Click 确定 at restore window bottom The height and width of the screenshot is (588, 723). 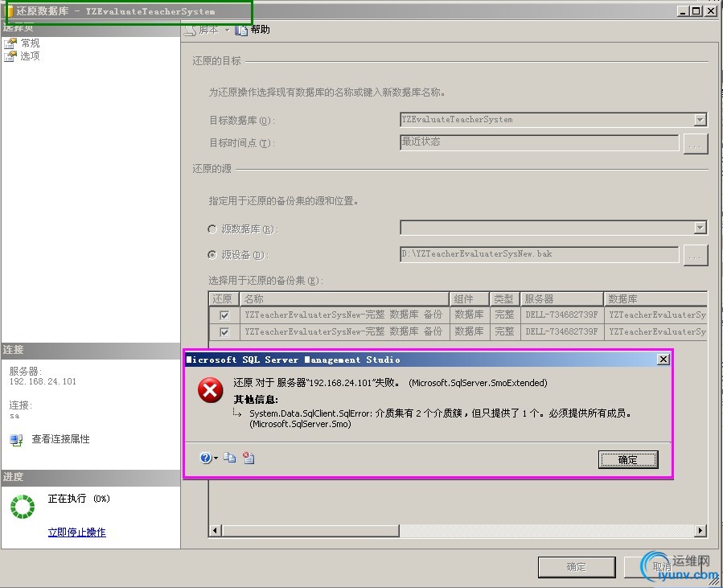(x=577, y=567)
